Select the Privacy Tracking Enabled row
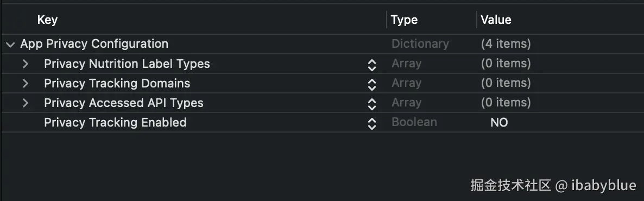The image size is (644, 201). [x=322, y=122]
